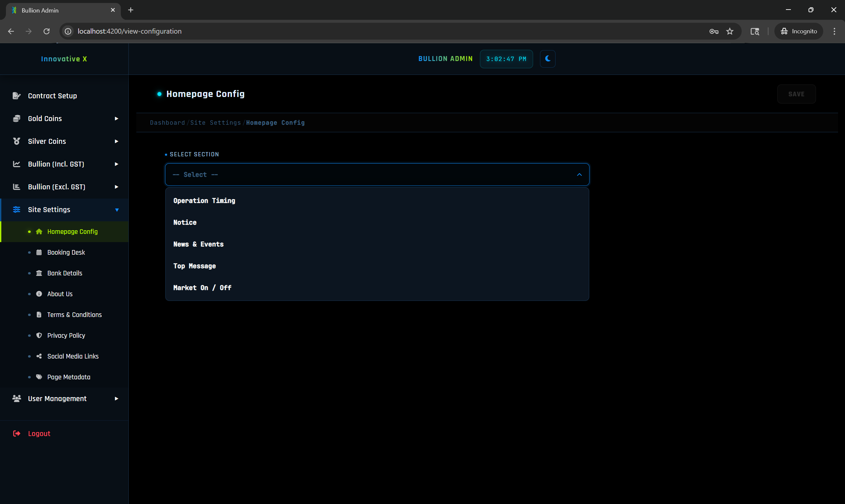Open the tab search icon in Chrome toolbar

(755, 31)
